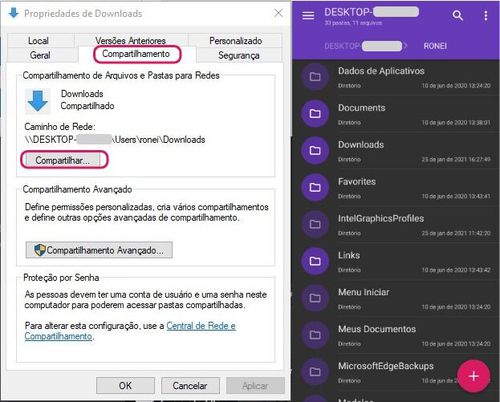Click the Cancelar button
Image resolution: width=500 pixels, height=402 pixels.
pyautogui.click(x=190, y=386)
